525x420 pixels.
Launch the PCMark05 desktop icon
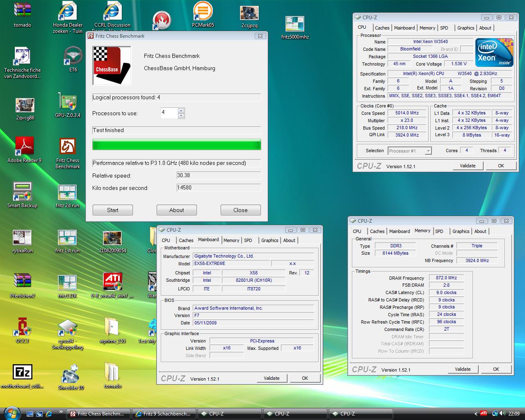[x=203, y=15]
